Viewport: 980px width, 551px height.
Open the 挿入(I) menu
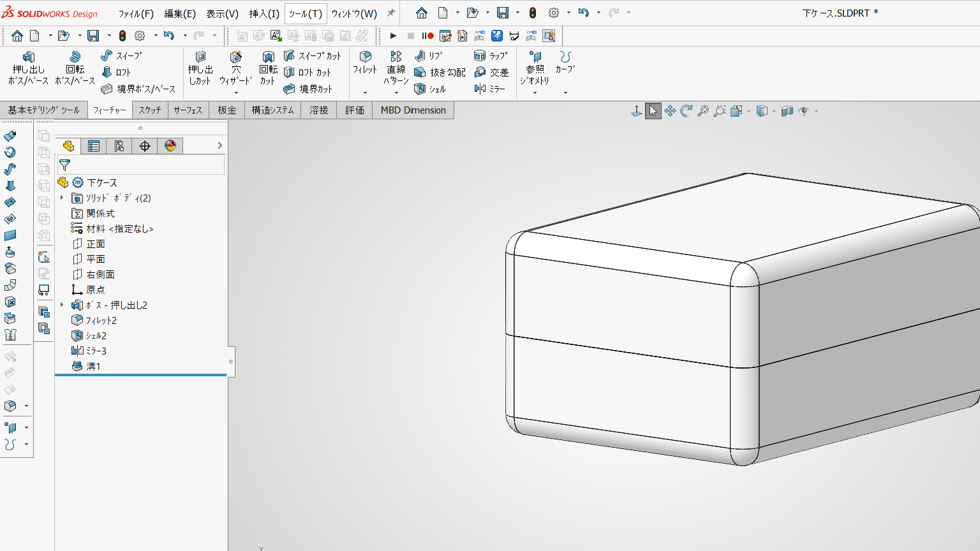click(x=264, y=13)
